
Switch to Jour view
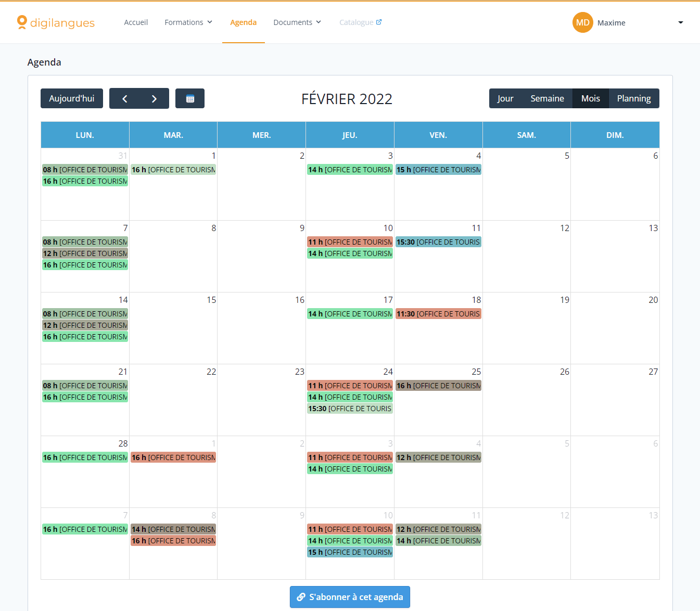pos(505,98)
